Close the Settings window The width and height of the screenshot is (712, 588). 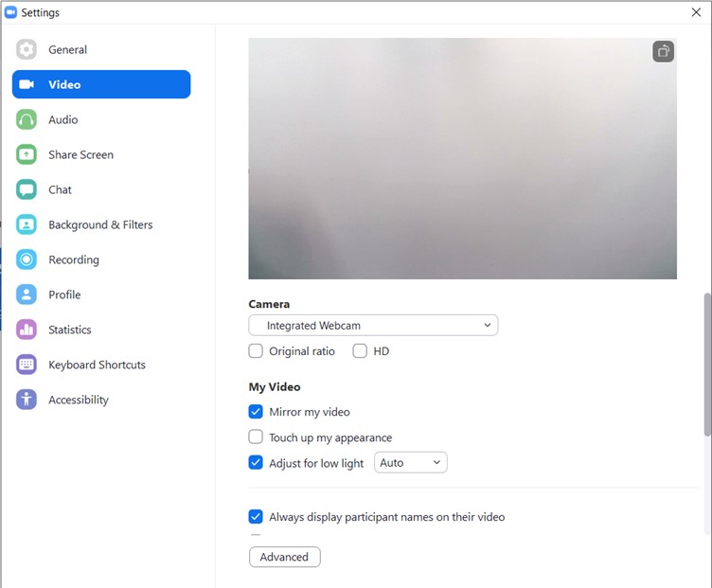pyautogui.click(x=696, y=12)
